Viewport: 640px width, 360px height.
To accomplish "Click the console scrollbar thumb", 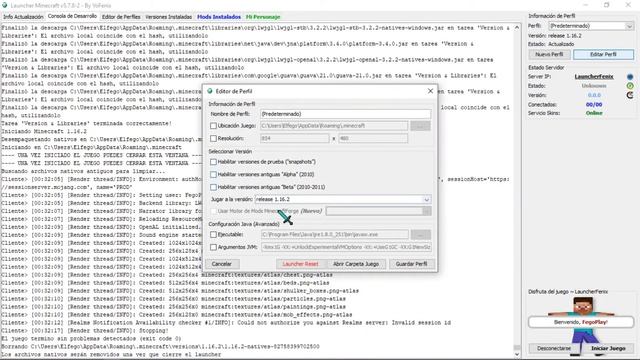I will click(517, 348).
